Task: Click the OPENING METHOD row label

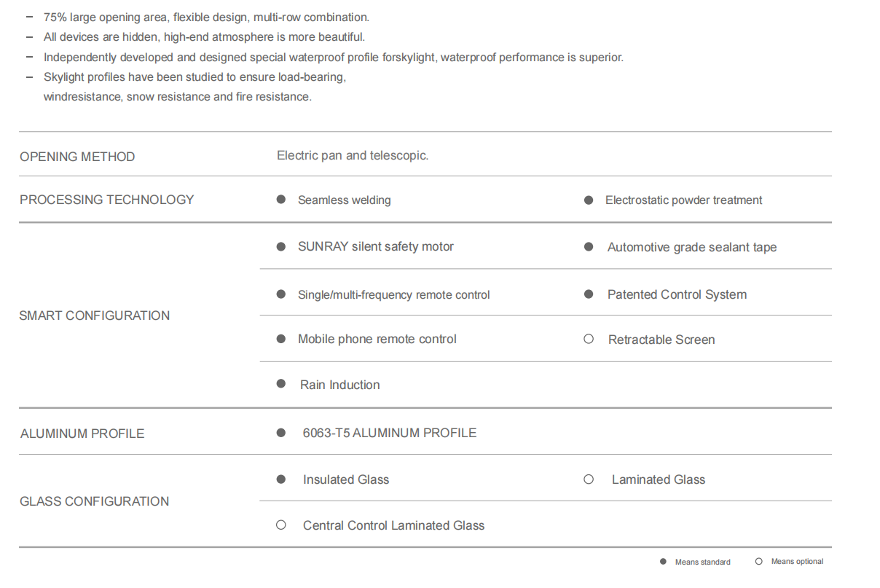Action: pos(77,157)
